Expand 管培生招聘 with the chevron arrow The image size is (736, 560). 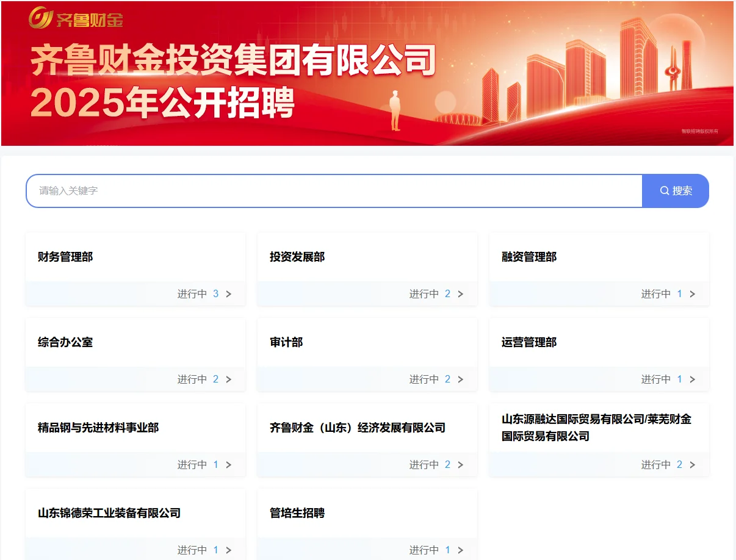point(461,550)
